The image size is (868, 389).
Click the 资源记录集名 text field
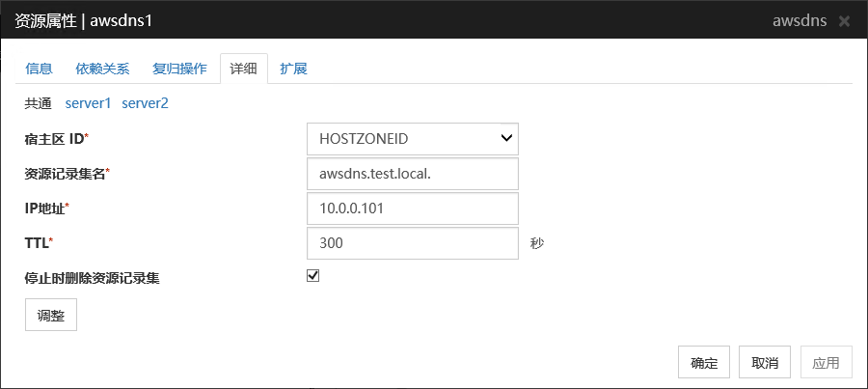(413, 174)
